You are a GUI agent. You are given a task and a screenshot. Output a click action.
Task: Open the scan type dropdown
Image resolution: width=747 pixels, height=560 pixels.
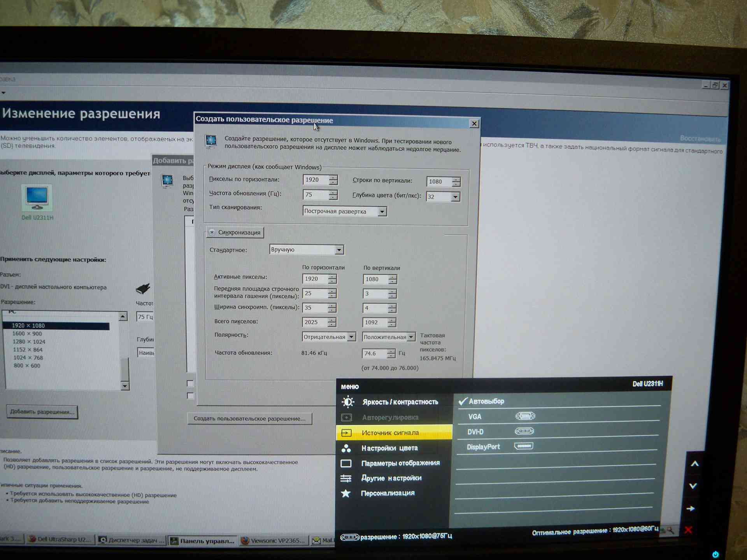coord(382,212)
